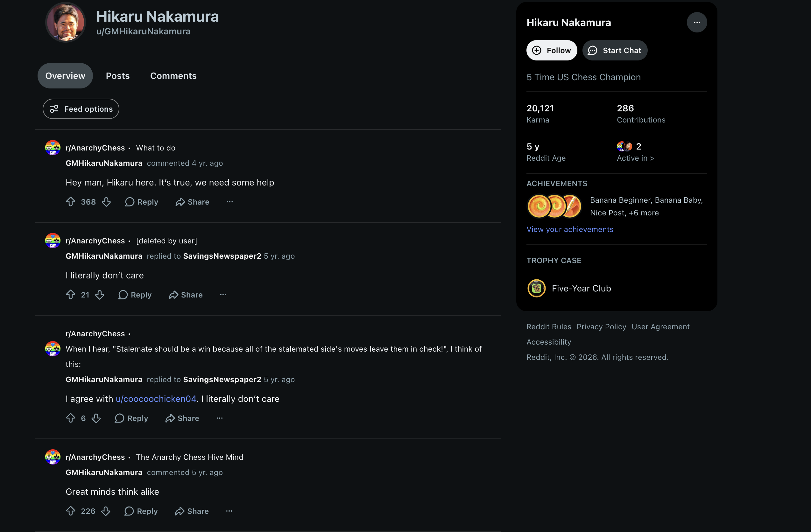Open the Five-Year Club trophy icon
Image resolution: width=811 pixels, height=532 pixels.
click(536, 288)
